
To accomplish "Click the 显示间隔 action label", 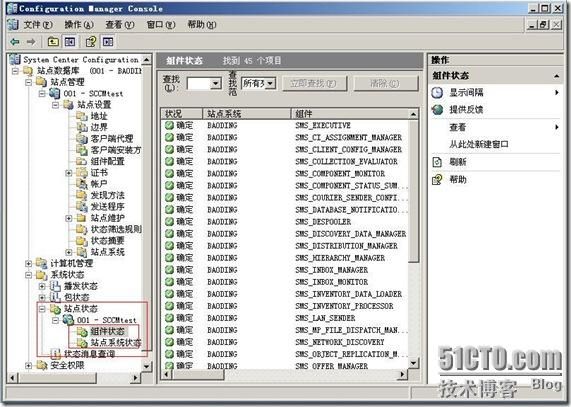I will [x=466, y=92].
